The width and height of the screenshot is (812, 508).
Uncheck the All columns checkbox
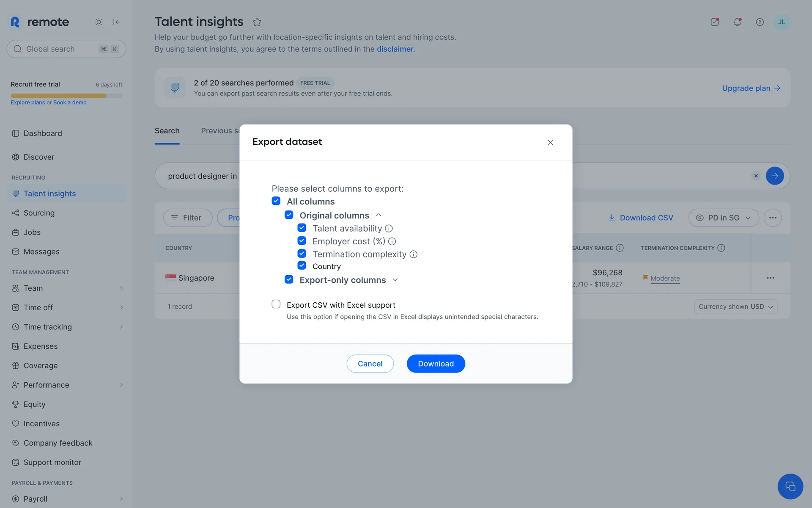coord(276,201)
